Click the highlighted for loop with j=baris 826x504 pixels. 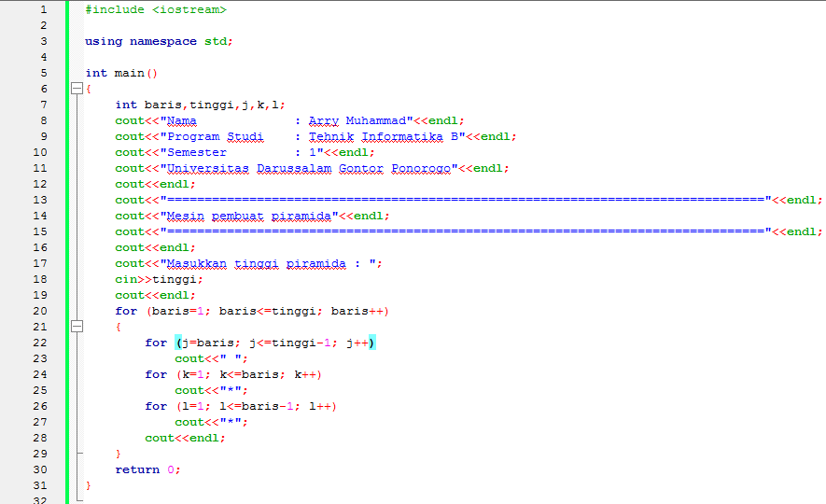[x=260, y=343]
